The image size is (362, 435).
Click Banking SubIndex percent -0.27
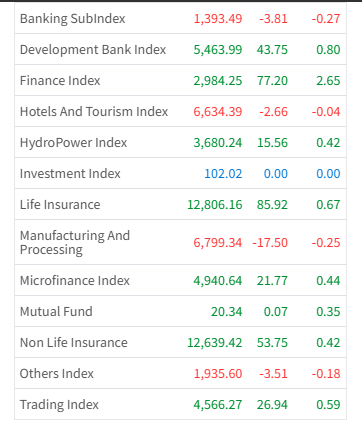(x=326, y=19)
